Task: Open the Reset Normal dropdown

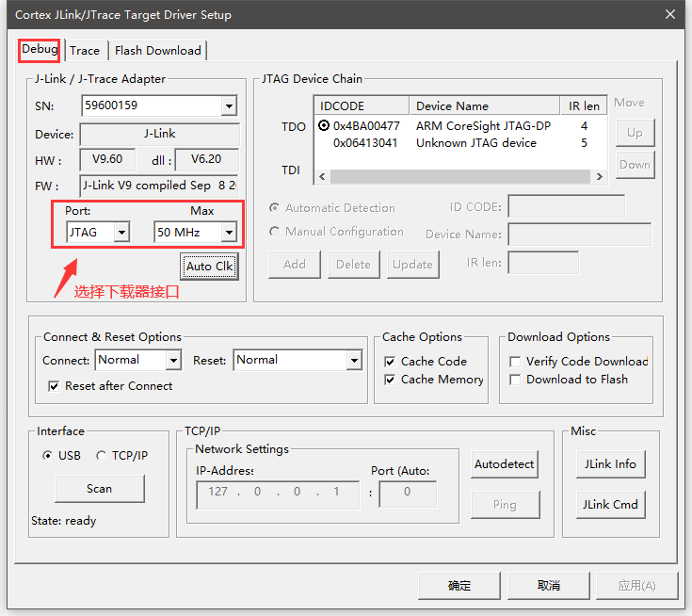Action: pos(354,361)
